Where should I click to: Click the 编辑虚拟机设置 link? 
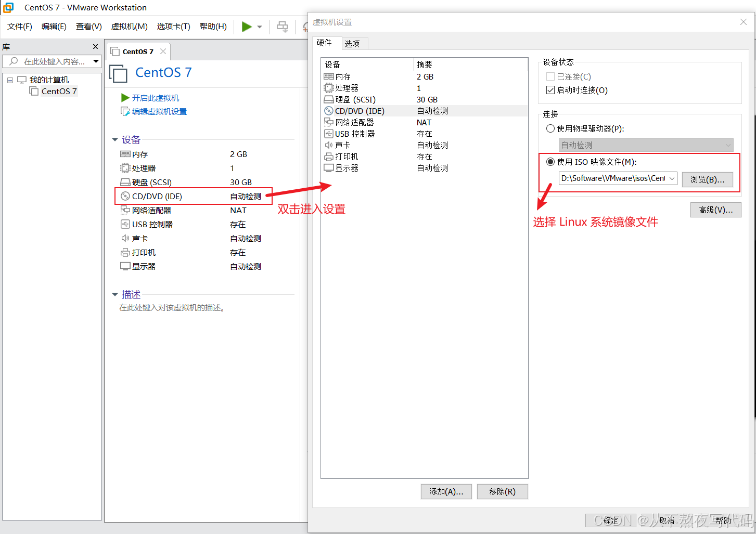click(159, 111)
